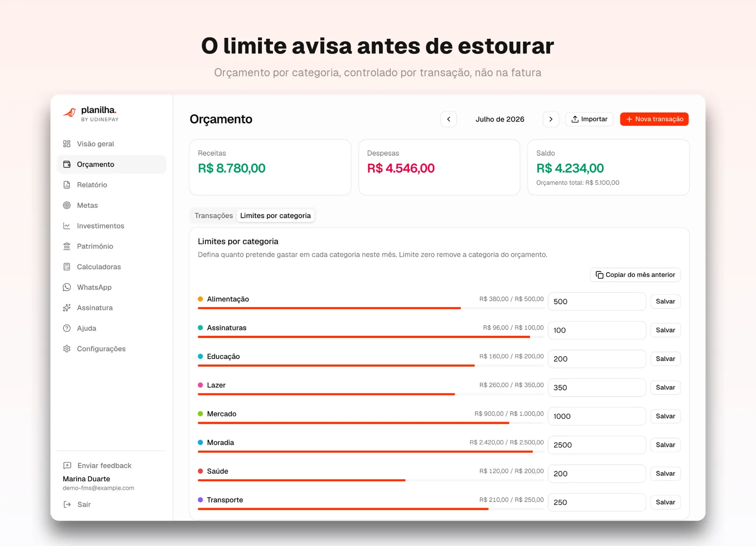The height and width of the screenshot is (546, 756).
Task: Click the Assinaturas limit field showing 100
Action: (597, 330)
